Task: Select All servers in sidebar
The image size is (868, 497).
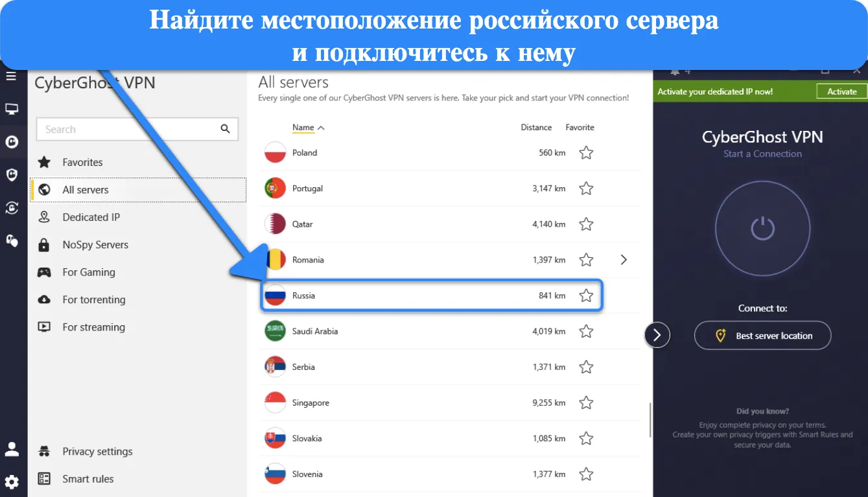Action: pyautogui.click(x=138, y=190)
